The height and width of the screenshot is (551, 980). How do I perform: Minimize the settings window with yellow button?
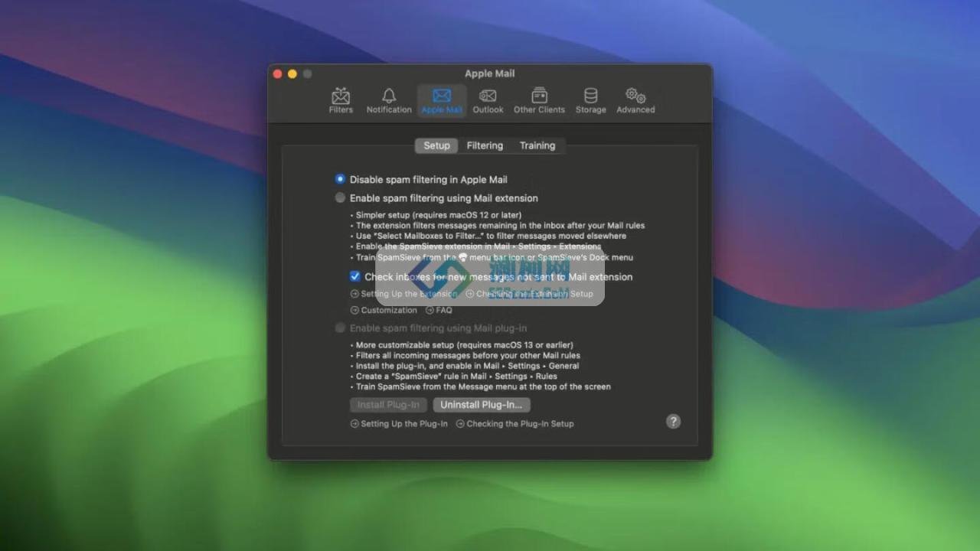292,73
